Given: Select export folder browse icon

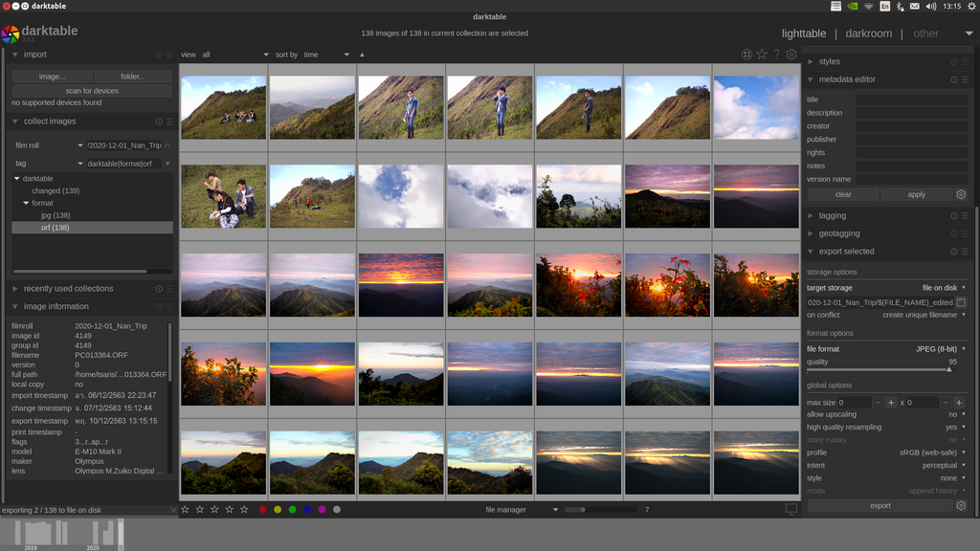Looking at the screenshot, I should coord(961,302).
